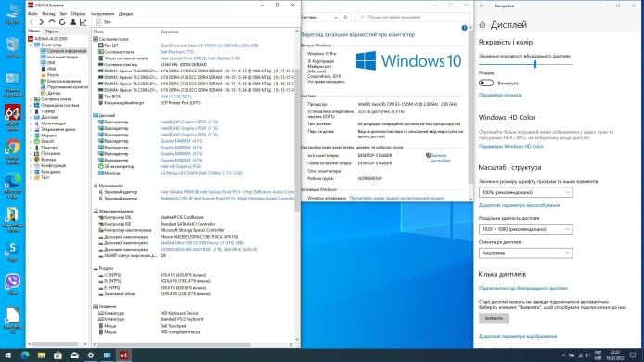Switch to the Обране tab in AIDA64 sidebar
The height and width of the screenshot is (362, 644).
click(52, 32)
